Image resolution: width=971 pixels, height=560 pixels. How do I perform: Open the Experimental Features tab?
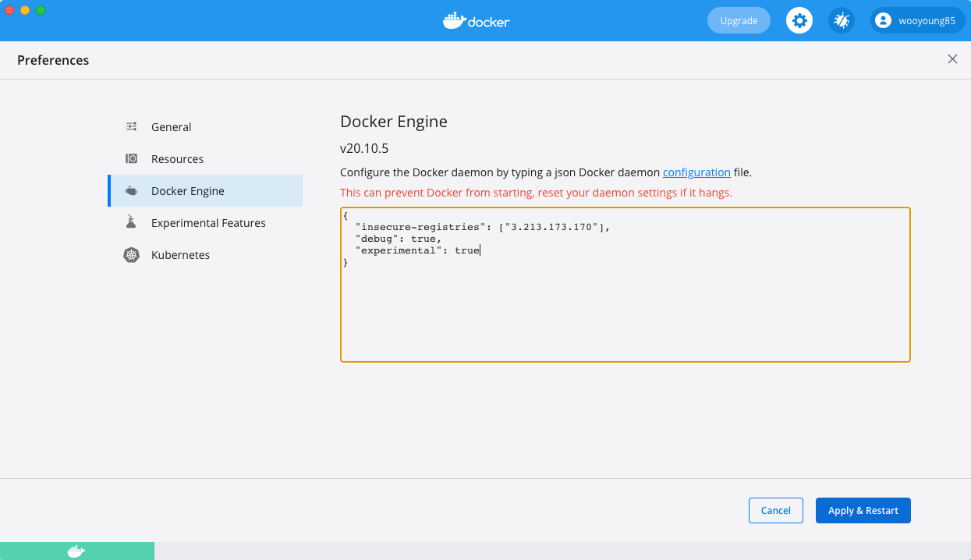coord(205,223)
